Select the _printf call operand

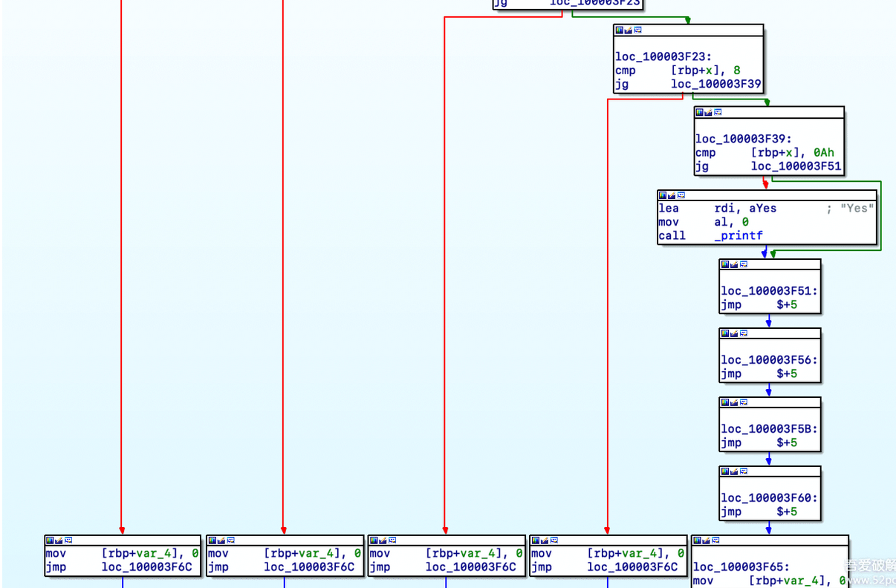[738, 236]
